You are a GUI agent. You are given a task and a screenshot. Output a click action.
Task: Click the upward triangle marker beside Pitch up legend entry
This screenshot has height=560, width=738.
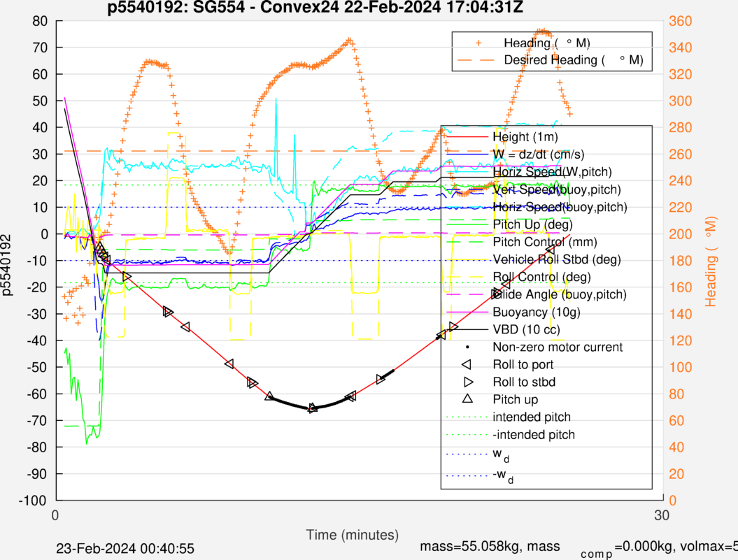[x=467, y=398]
